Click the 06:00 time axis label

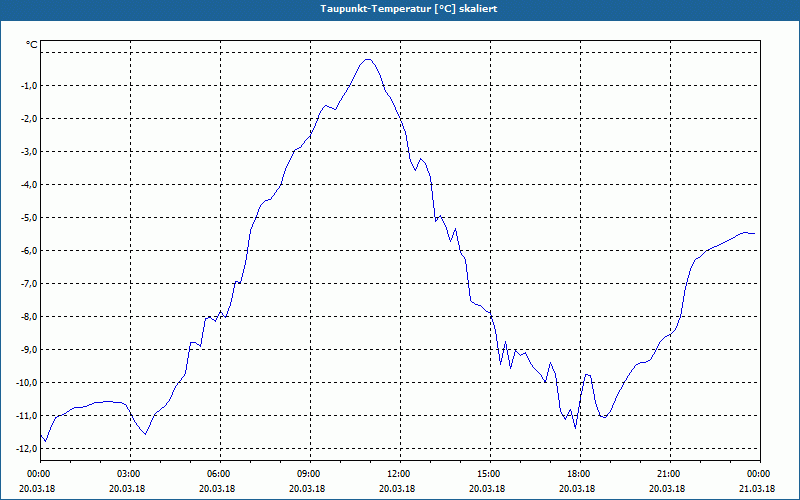pos(220,474)
